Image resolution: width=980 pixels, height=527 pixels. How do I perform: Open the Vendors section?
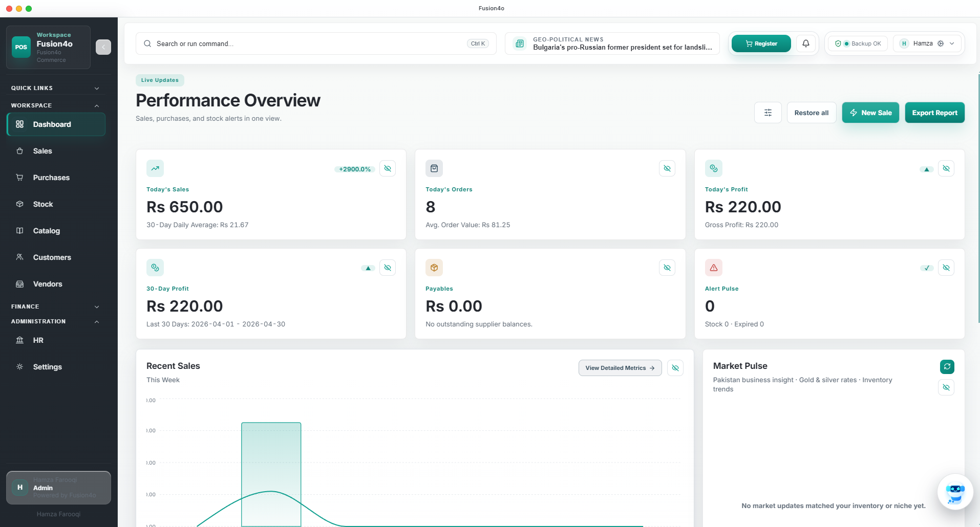[48, 284]
